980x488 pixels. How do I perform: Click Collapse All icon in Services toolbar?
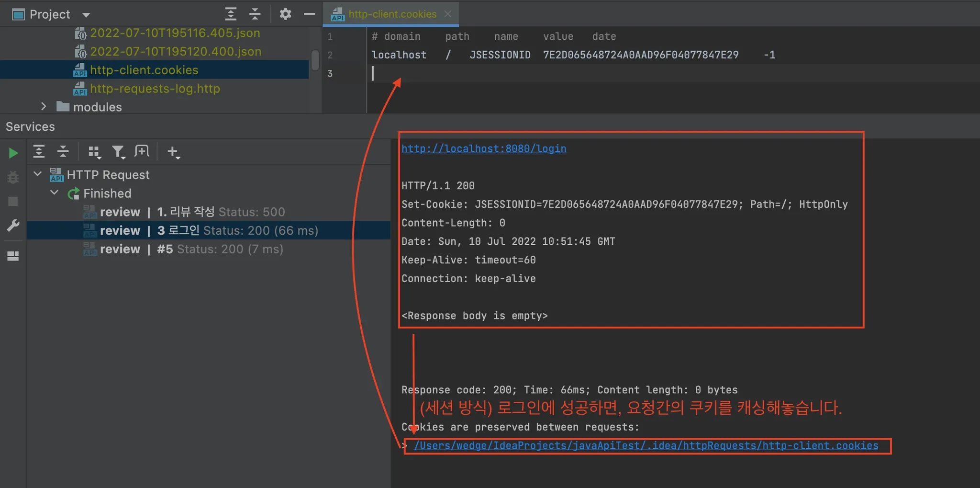pos(63,152)
